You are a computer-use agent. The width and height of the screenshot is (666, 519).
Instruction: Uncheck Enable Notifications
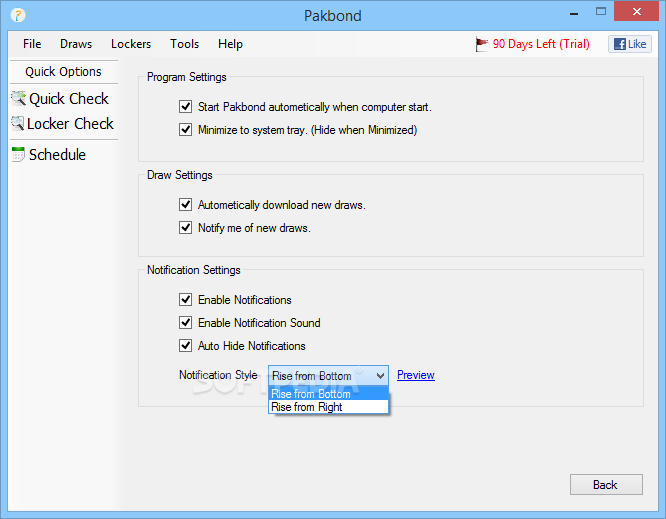(186, 299)
